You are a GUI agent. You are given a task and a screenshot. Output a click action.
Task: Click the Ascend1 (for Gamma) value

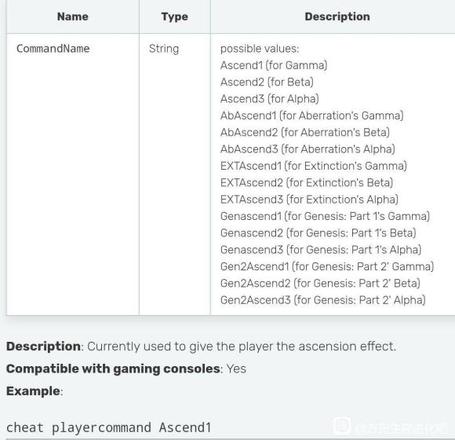point(274,65)
